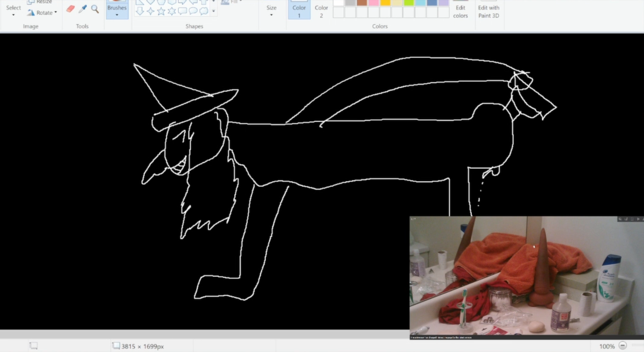Choose the six-point star shape

coord(172,11)
